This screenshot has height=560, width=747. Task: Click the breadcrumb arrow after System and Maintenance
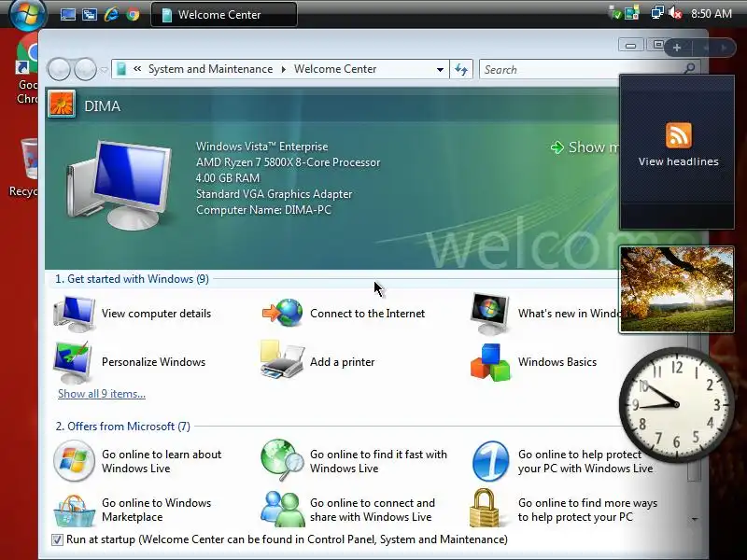(x=284, y=69)
